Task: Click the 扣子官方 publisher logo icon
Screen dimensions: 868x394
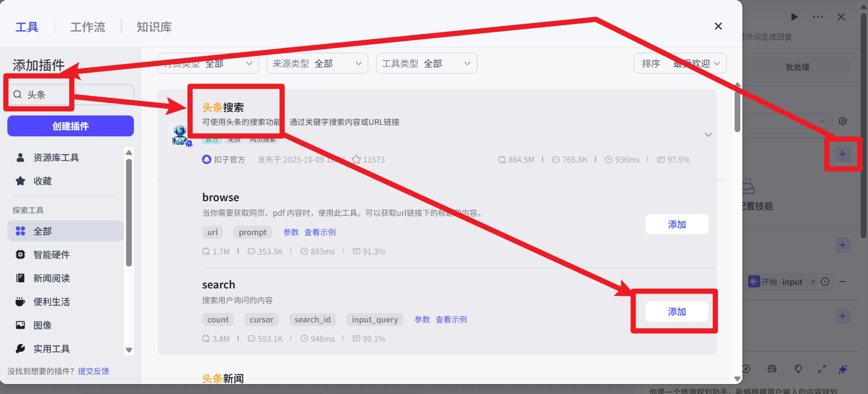Action: 207,159
